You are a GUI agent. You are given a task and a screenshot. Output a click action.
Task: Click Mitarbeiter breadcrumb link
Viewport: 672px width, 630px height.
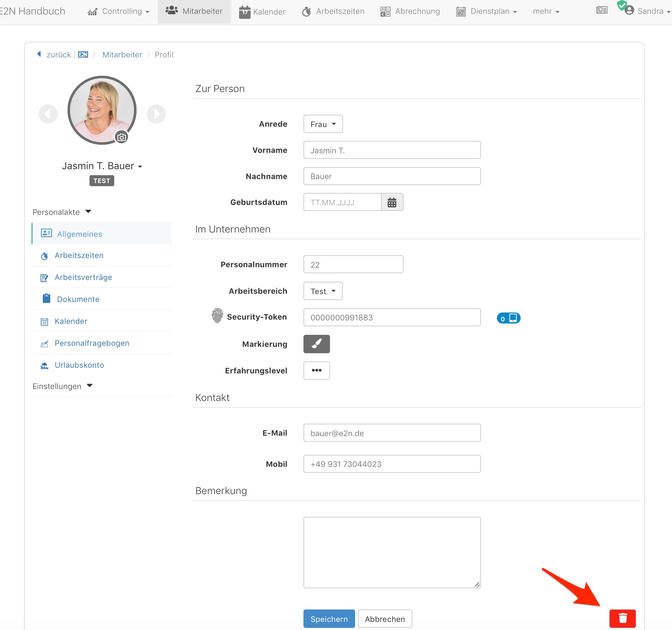(122, 55)
